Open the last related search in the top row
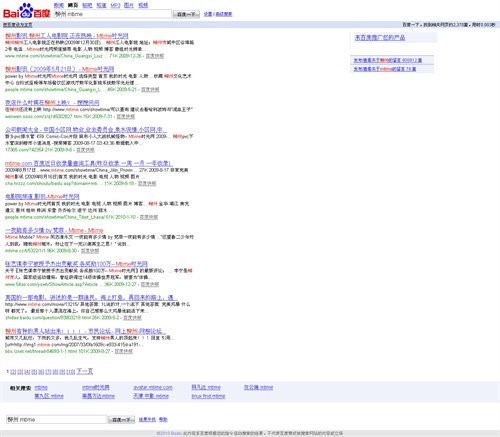Screen dimensions: 500x437 258,387
